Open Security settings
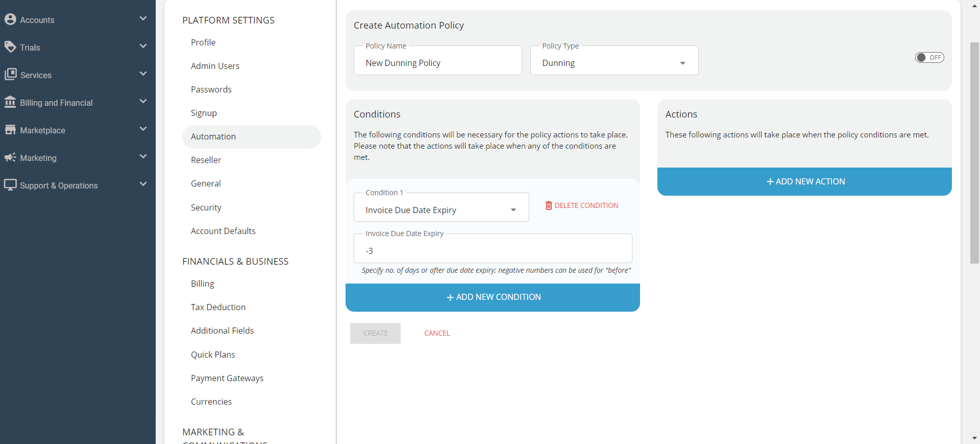 coord(206,207)
